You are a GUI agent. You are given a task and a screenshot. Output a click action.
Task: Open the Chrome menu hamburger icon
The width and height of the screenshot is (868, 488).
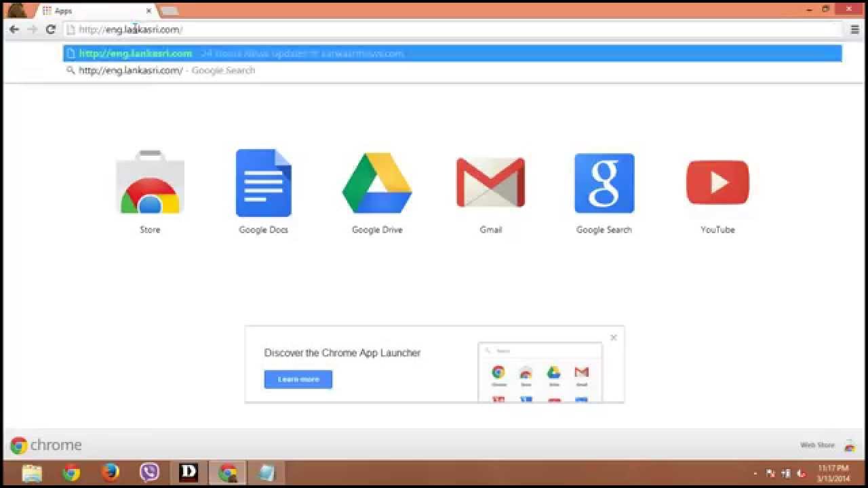(x=855, y=29)
